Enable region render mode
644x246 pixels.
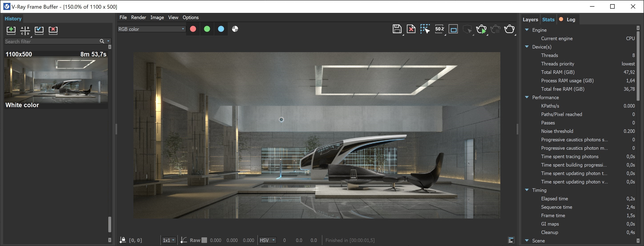coord(425,29)
